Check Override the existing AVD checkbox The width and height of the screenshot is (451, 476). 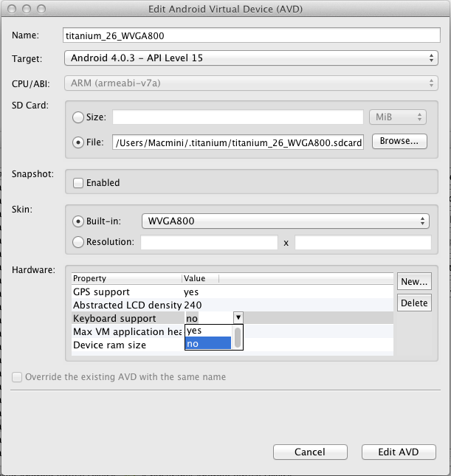tap(17, 377)
